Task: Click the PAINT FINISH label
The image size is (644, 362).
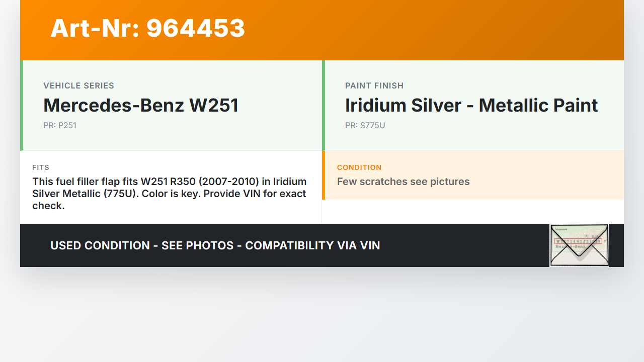Action: click(374, 85)
